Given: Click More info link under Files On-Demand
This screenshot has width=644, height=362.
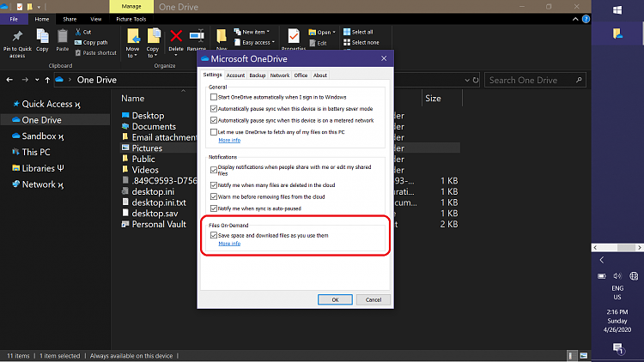Looking at the screenshot, I should pyautogui.click(x=229, y=244).
